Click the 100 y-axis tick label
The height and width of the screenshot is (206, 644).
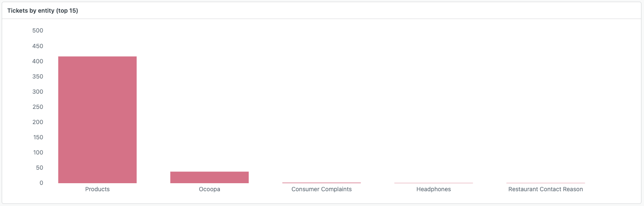pyautogui.click(x=38, y=152)
